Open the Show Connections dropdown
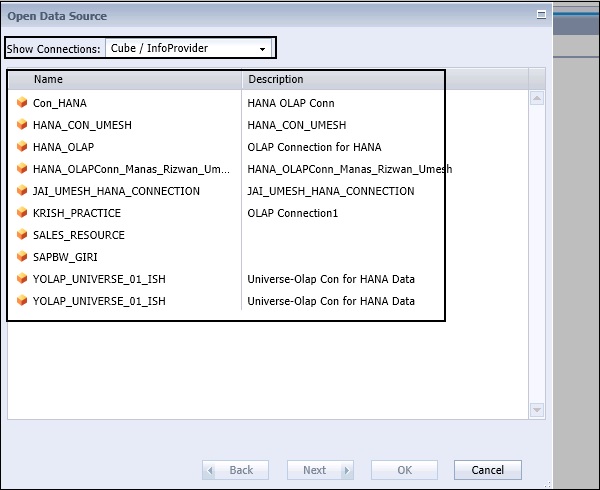Screen dimensions: 600x490 click(188, 48)
